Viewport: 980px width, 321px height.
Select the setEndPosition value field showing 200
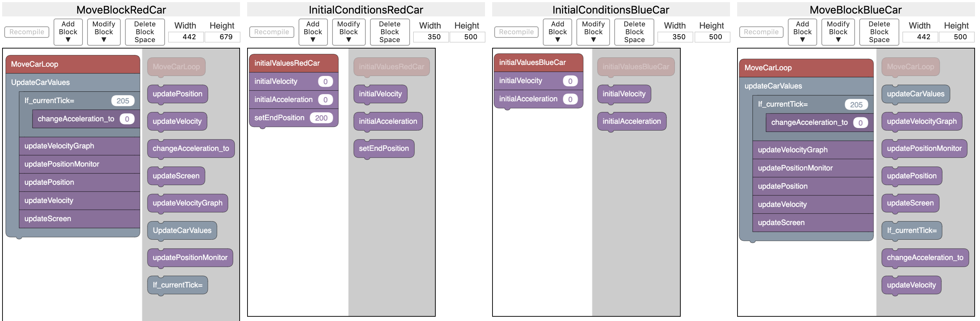321,118
